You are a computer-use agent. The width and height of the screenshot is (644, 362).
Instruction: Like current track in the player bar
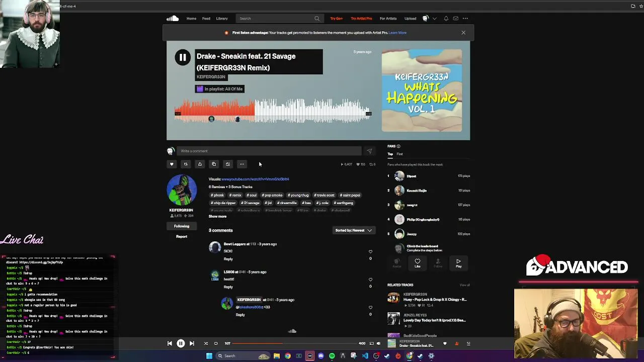click(445, 343)
